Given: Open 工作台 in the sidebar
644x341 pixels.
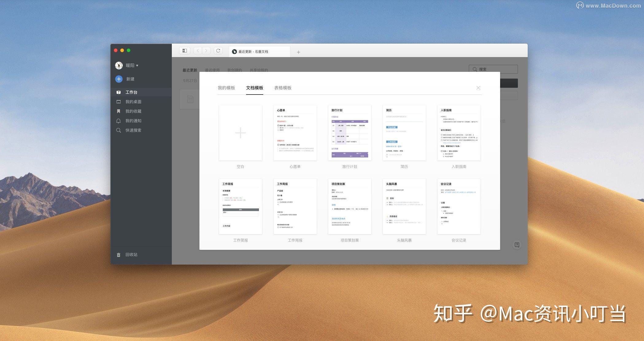Looking at the screenshot, I should [141, 92].
